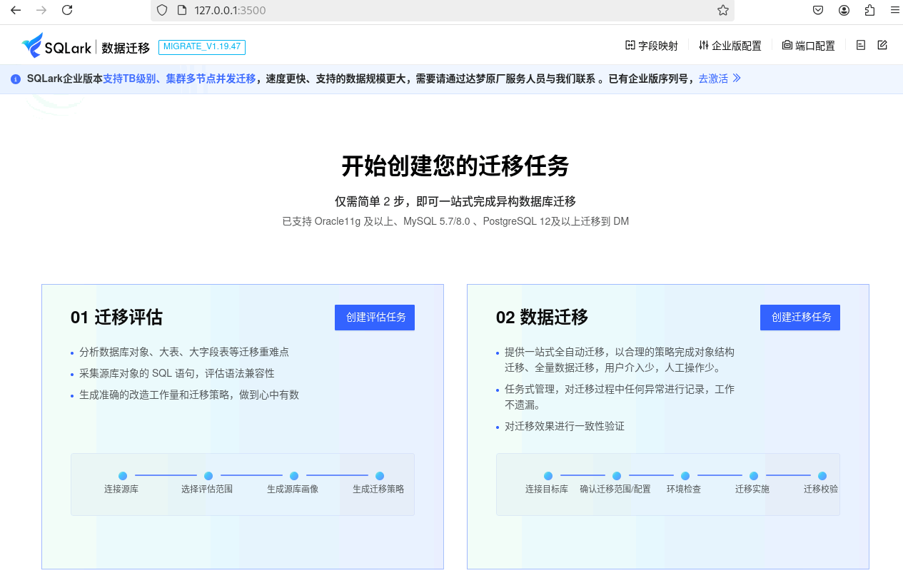Click the bullet 对迁移效果进行一致性验证
Image resolution: width=903 pixels, height=588 pixels.
point(565,426)
